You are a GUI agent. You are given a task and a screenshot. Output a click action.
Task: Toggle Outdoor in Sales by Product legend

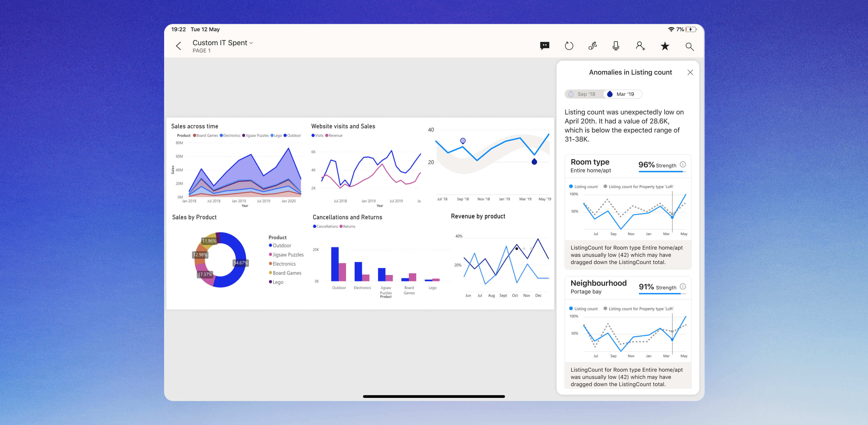click(x=281, y=246)
